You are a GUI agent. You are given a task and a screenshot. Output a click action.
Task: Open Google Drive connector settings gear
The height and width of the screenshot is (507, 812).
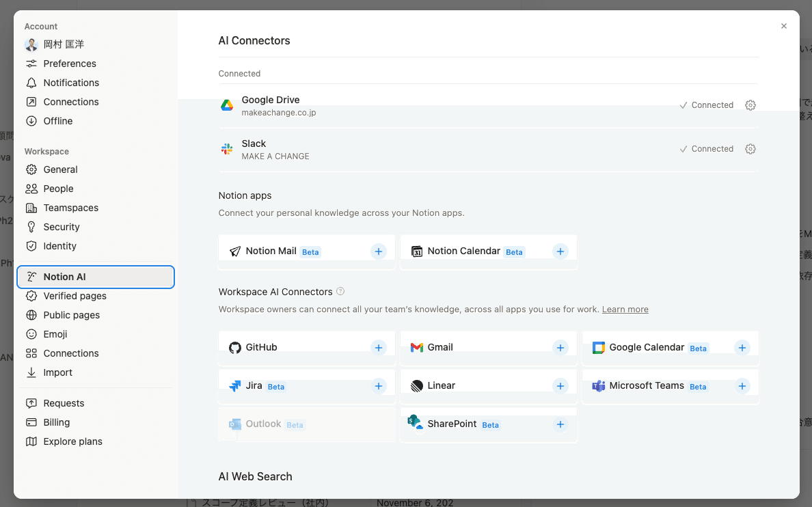pos(750,105)
